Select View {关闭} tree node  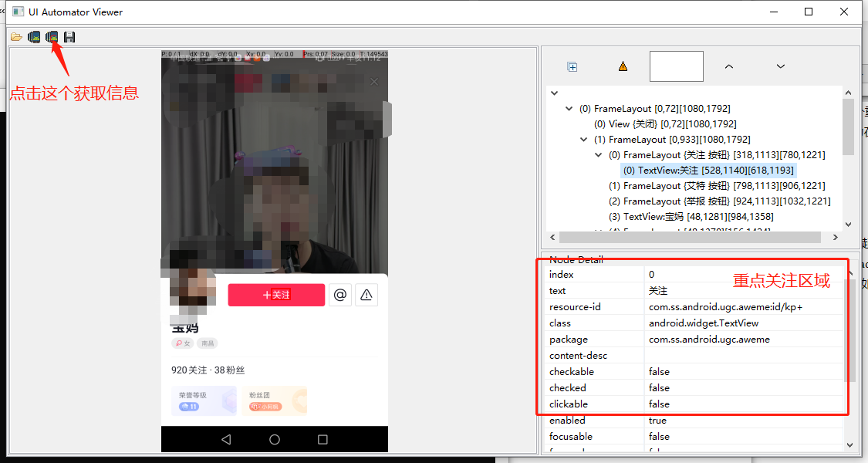[x=665, y=124]
